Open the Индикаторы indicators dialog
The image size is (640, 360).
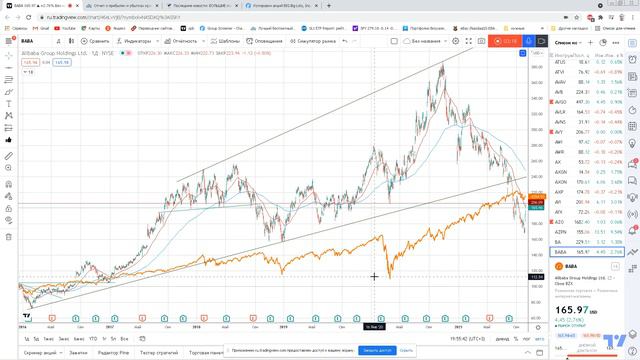[134, 41]
